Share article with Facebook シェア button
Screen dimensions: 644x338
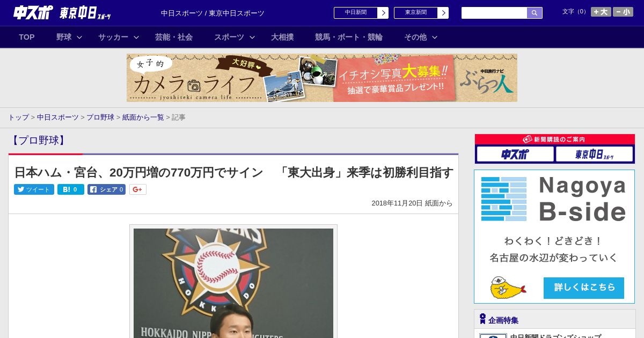coord(106,189)
